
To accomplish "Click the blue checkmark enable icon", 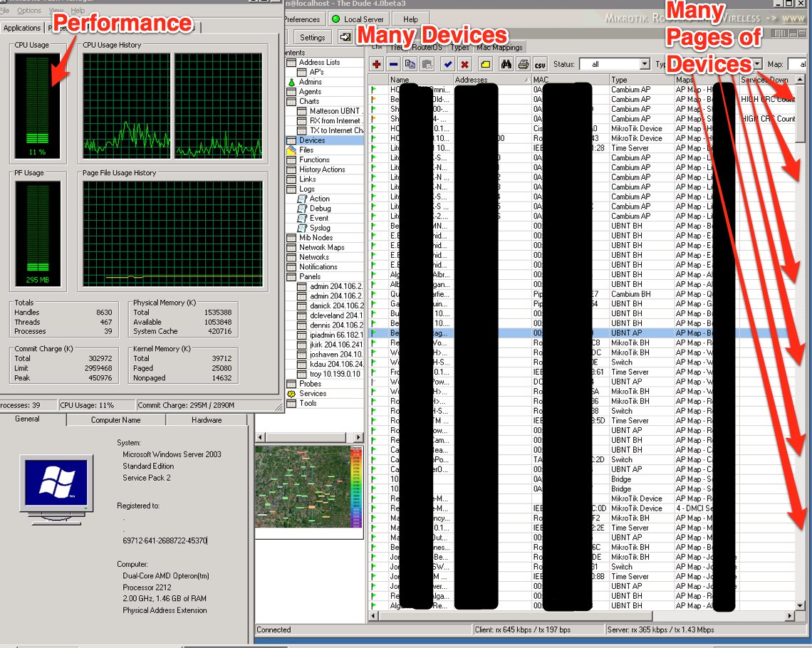I will (448, 64).
